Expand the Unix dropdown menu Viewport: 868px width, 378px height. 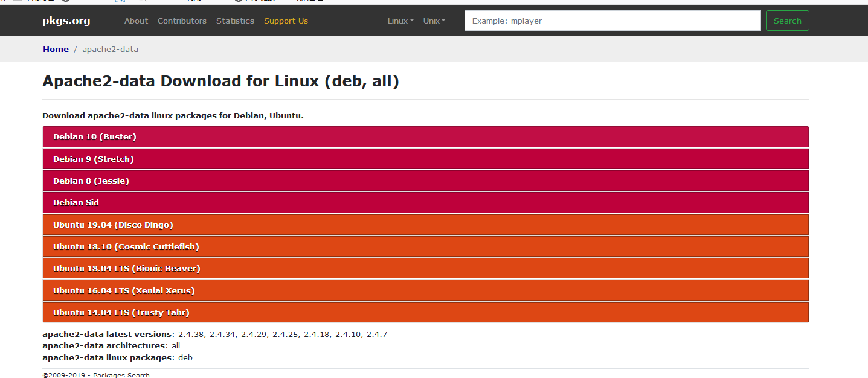[434, 21]
